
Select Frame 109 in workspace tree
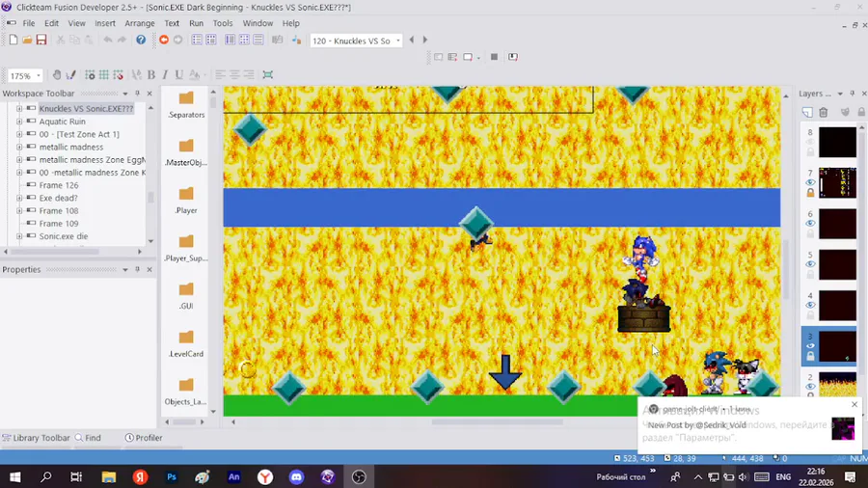coord(59,224)
